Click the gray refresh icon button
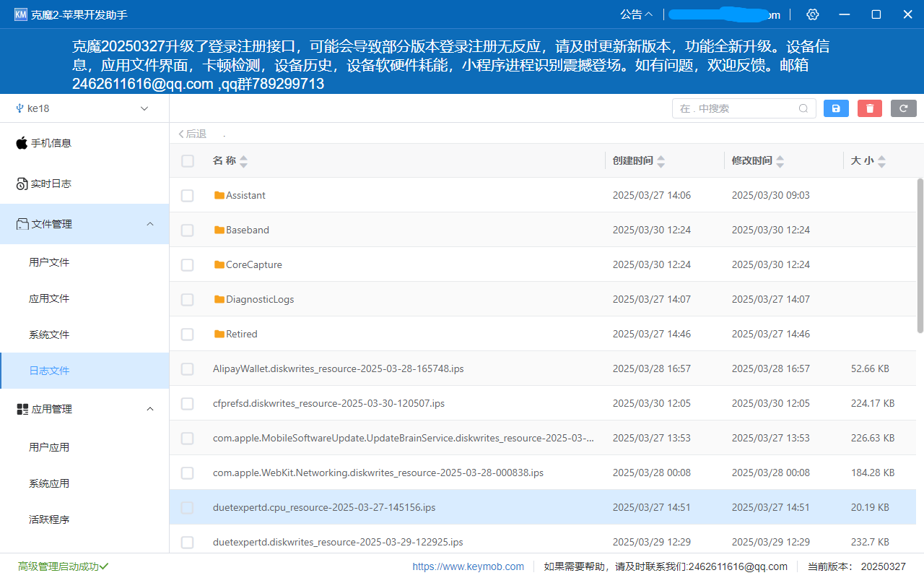The image size is (924, 578). pyautogui.click(x=904, y=108)
